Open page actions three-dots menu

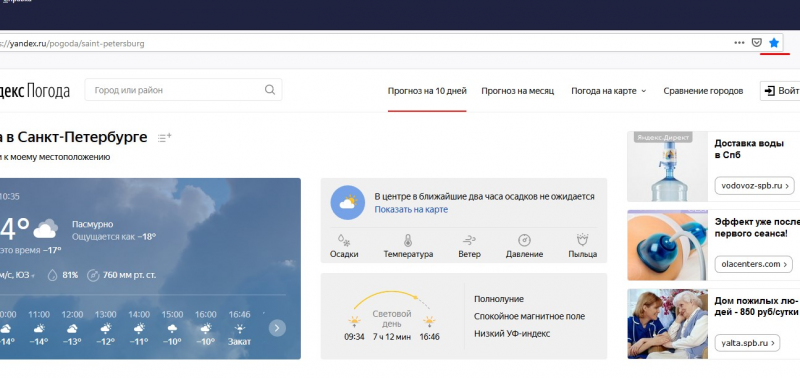tap(739, 43)
